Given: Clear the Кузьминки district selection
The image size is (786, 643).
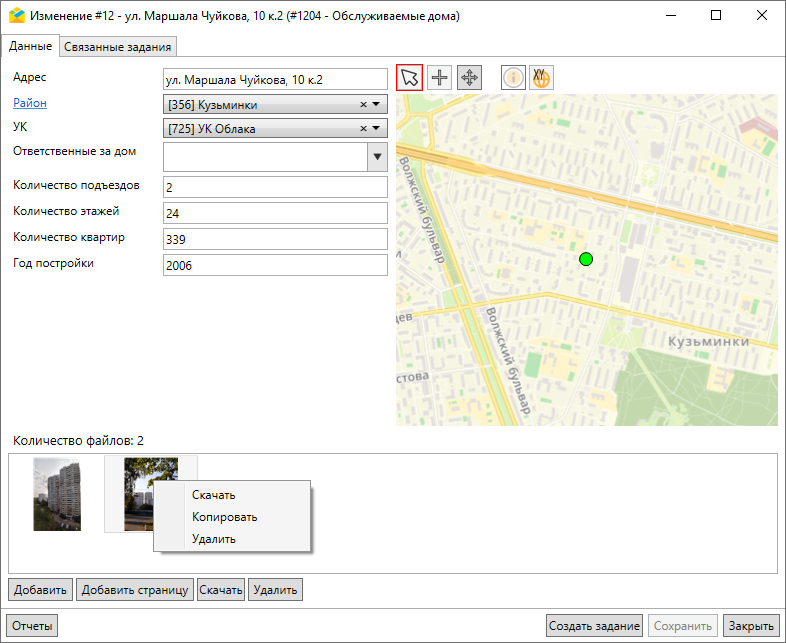Looking at the screenshot, I should click(364, 104).
